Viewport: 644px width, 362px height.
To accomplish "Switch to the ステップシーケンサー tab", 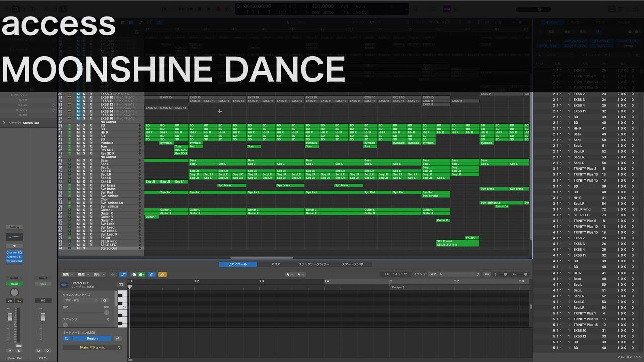I will [x=314, y=264].
